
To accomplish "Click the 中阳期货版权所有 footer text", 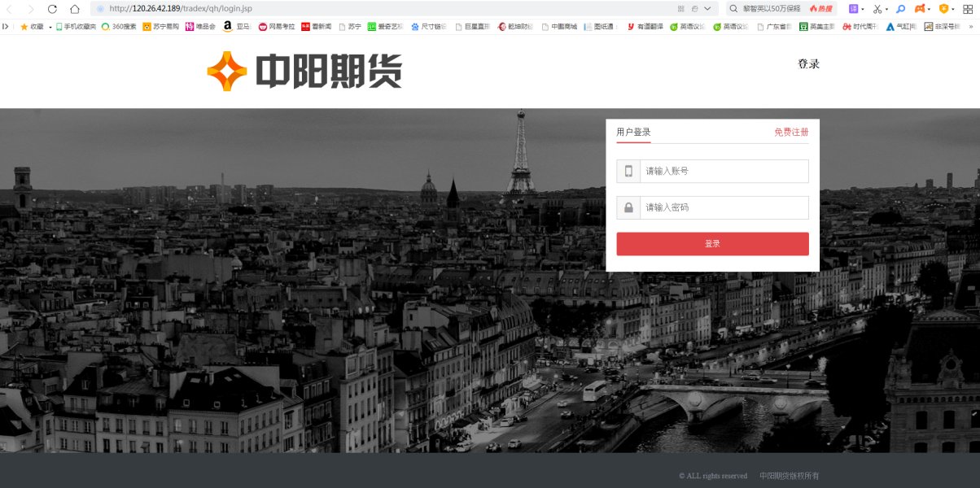I will click(x=790, y=476).
